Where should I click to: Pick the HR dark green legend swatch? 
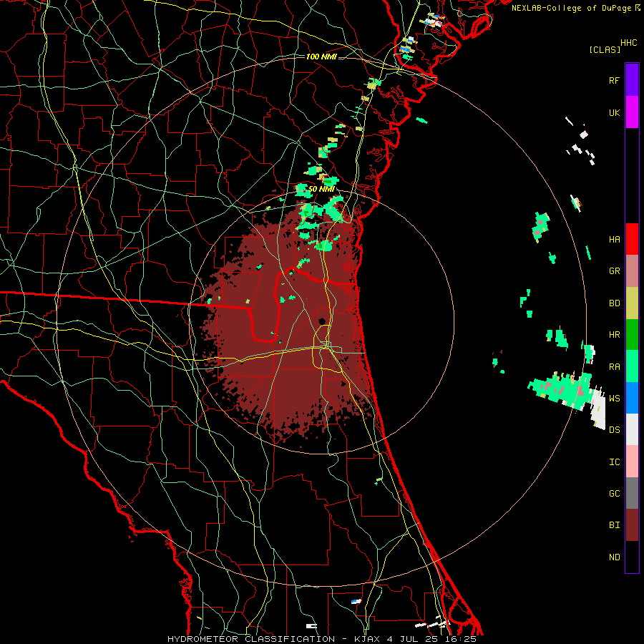tap(632, 335)
